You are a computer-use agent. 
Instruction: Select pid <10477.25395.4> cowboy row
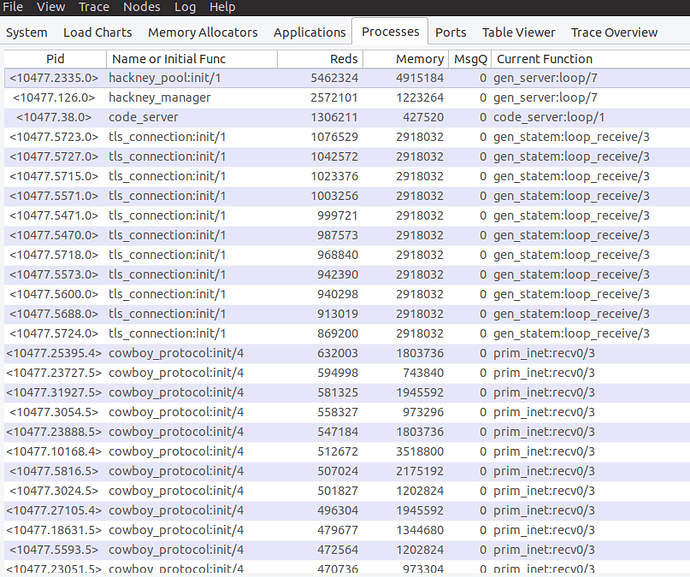click(x=347, y=353)
